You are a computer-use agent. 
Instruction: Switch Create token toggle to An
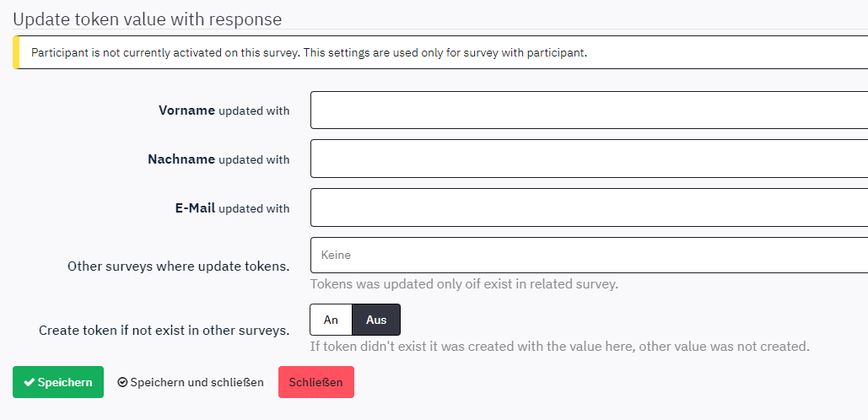coord(331,320)
